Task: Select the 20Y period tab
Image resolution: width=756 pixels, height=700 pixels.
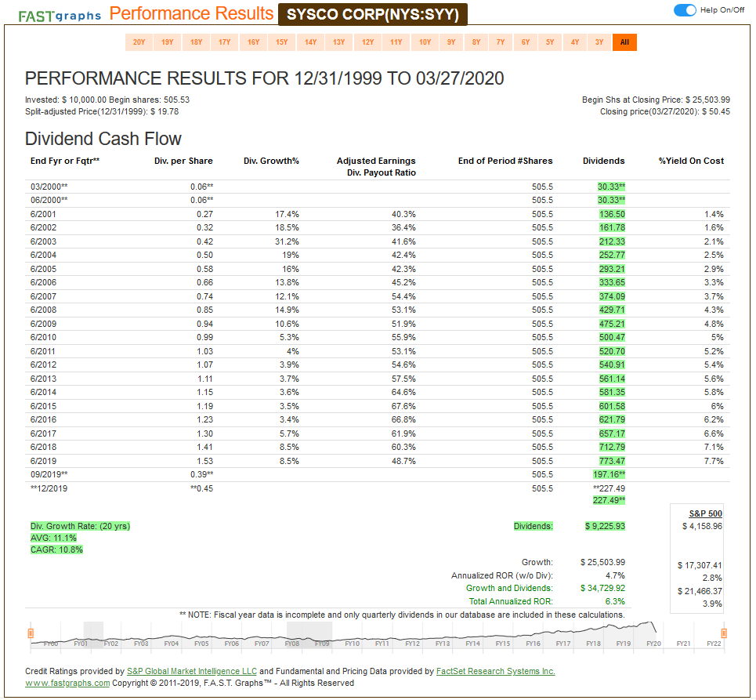Action: coord(139,42)
